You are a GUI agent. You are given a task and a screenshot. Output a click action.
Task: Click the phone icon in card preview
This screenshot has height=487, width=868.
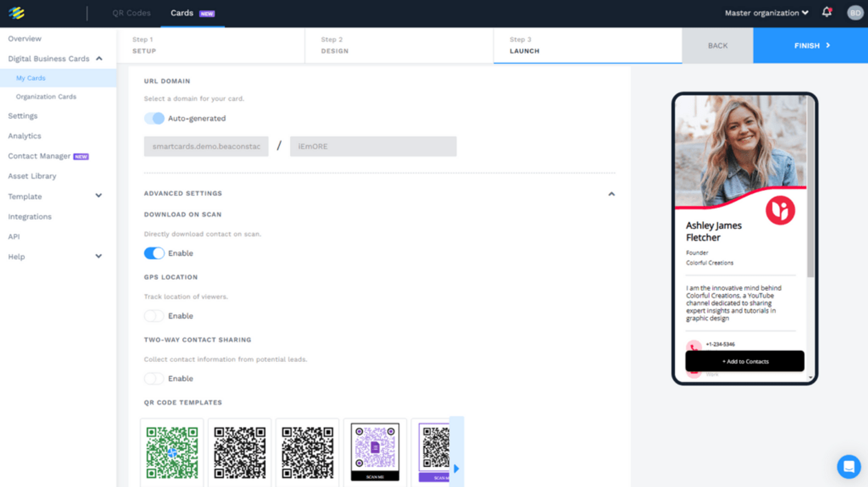694,346
